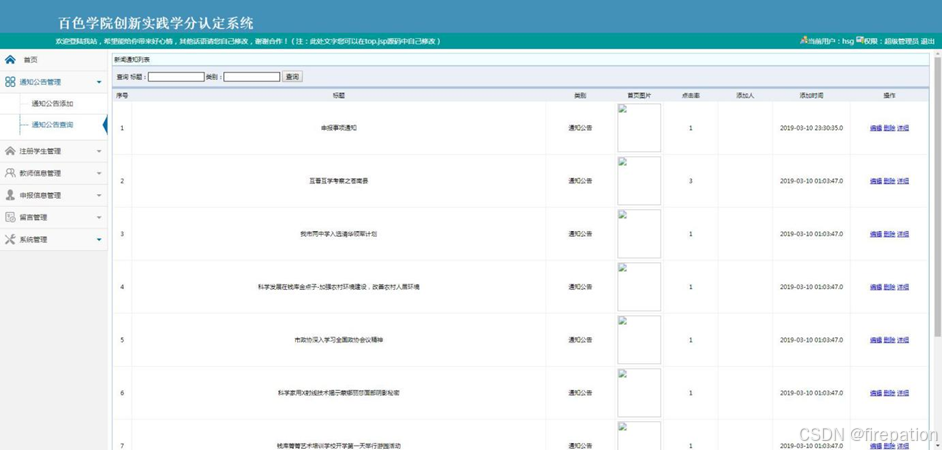This screenshot has width=942, height=450.
Task: Click the title 申报事项通知 in row 1
Action: pos(339,128)
